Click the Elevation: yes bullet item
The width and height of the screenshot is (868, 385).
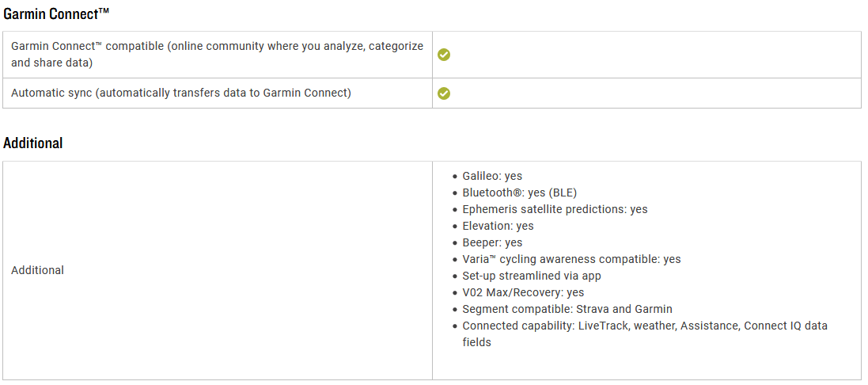498,226
